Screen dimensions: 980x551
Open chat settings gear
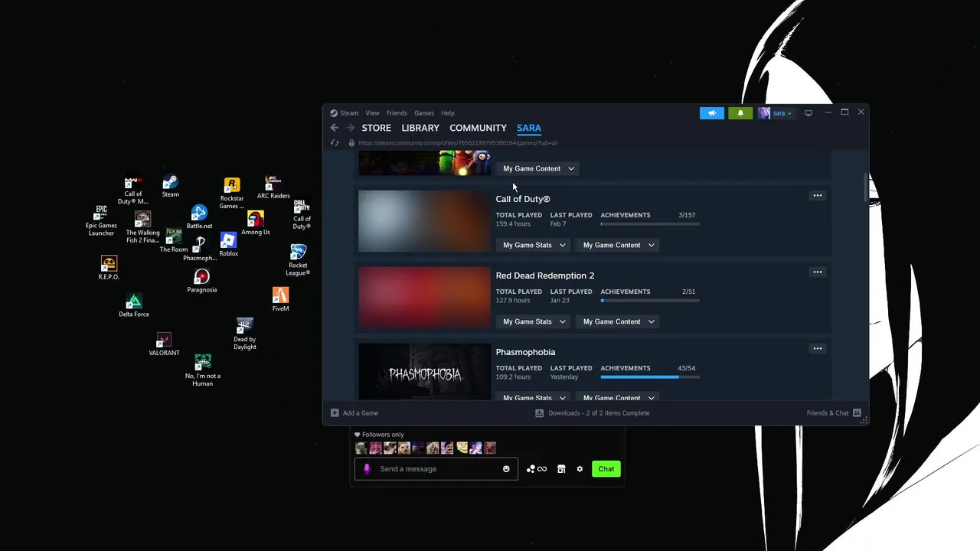[580, 469]
